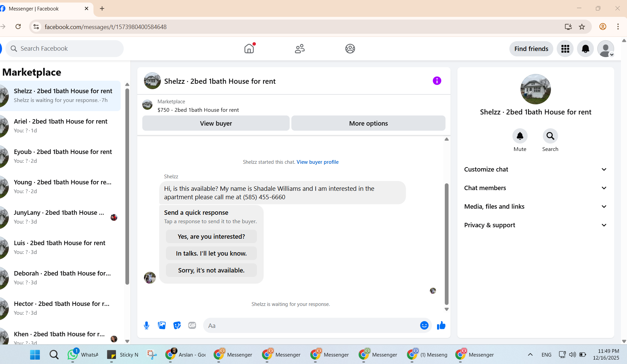Open Deborah's 2bed 1bath House conversation

pyautogui.click(x=60, y=278)
